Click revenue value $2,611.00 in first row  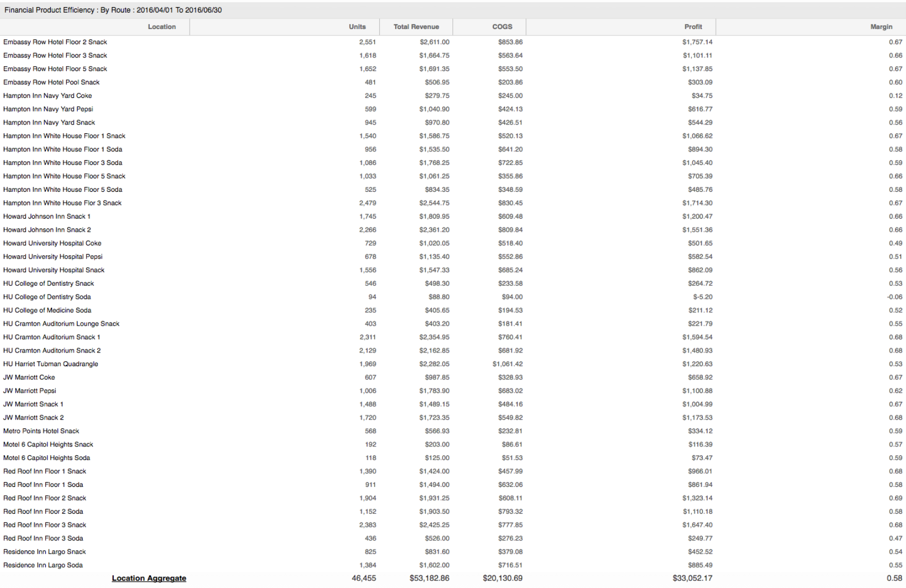(434, 42)
